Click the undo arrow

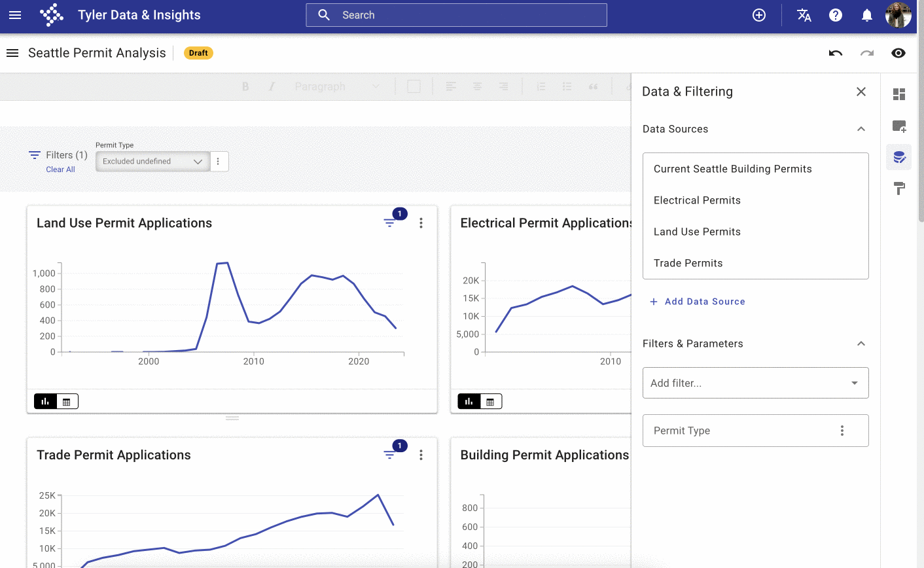pos(836,53)
